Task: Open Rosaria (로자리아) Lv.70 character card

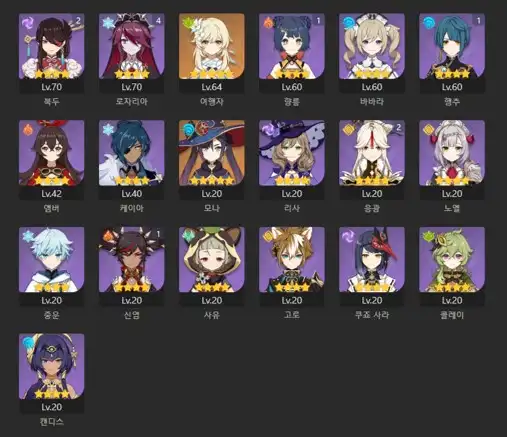Action: (132, 53)
